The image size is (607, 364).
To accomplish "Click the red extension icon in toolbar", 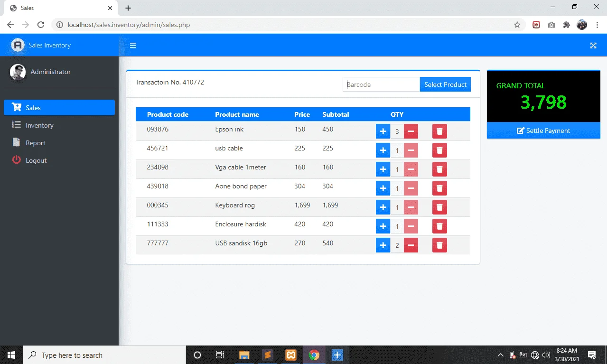I will pos(536,25).
